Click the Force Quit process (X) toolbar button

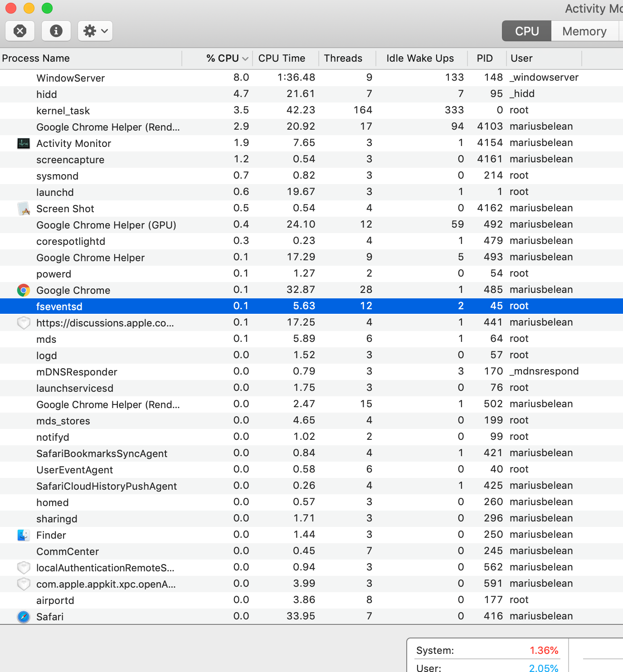(20, 31)
